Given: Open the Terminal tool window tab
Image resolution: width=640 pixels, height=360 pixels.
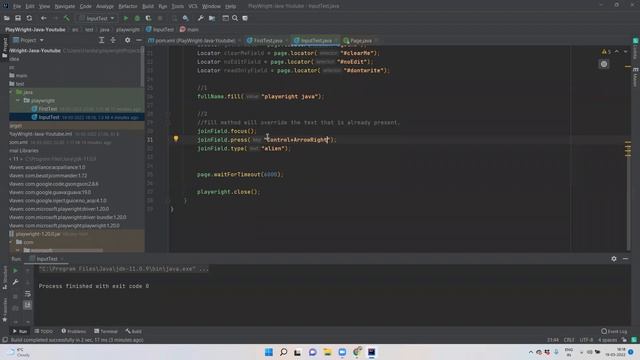Looking at the screenshot, I should (x=106, y=331).
